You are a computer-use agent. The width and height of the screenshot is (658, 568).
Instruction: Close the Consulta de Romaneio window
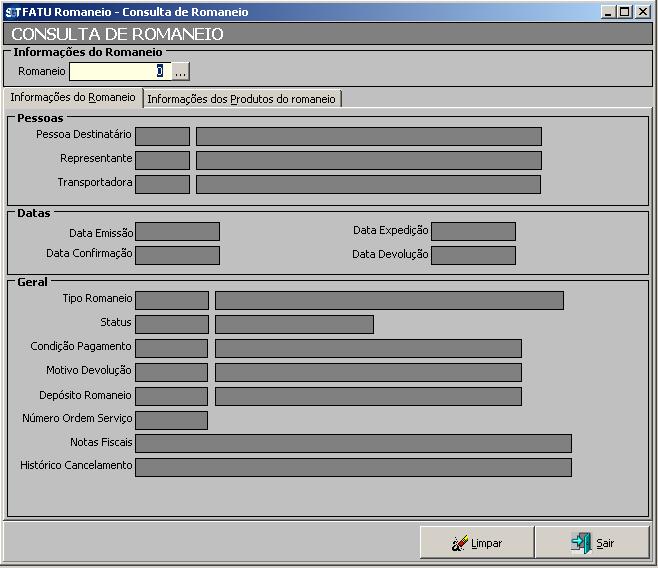643,12
